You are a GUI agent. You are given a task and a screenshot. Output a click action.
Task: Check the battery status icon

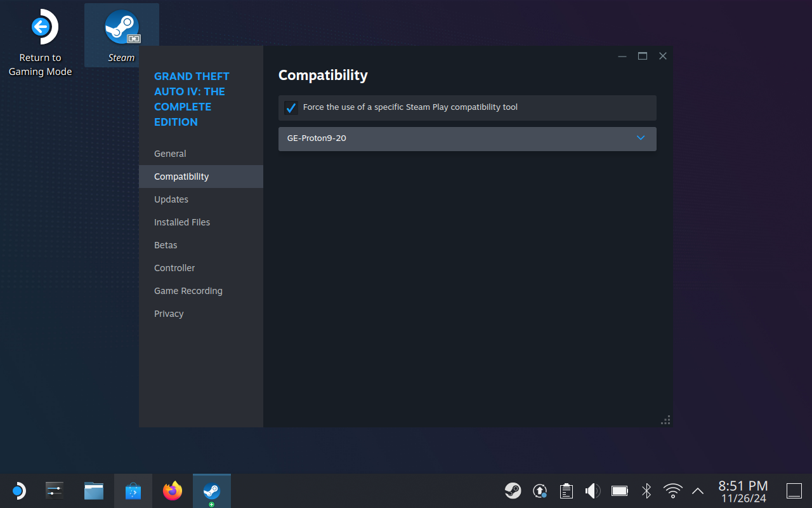coord(620,491)
